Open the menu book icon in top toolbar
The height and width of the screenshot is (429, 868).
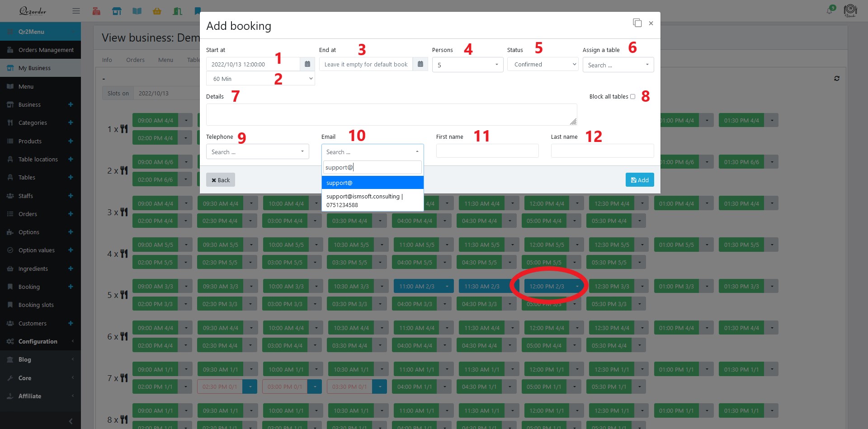pyautogui.click(x=137, y=11)
